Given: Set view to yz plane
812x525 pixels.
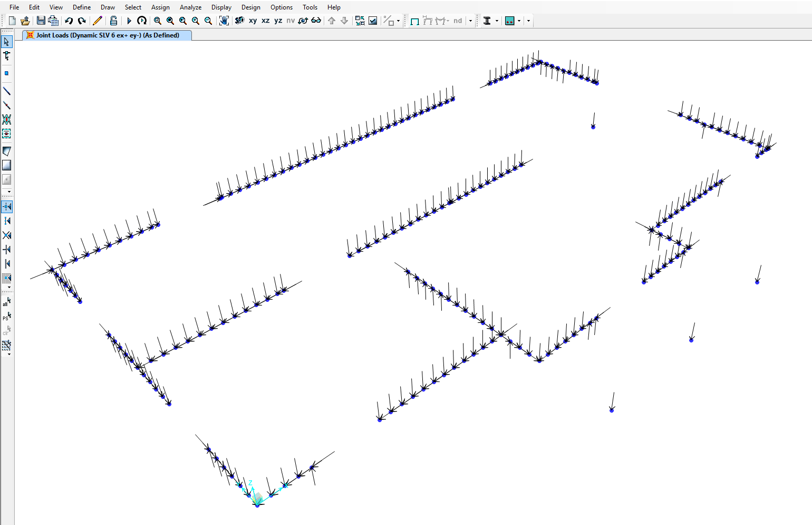Looking at the screenshot, I should [278, 21].
